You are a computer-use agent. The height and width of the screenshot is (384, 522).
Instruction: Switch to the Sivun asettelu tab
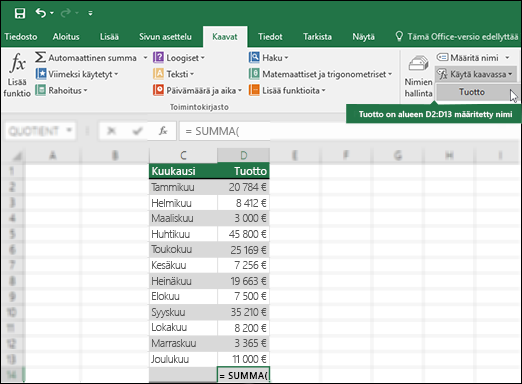click(x=165, y=37)
